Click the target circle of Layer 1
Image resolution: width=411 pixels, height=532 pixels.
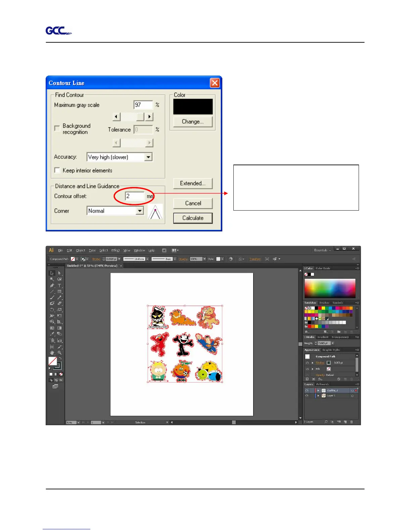point(352,396)
